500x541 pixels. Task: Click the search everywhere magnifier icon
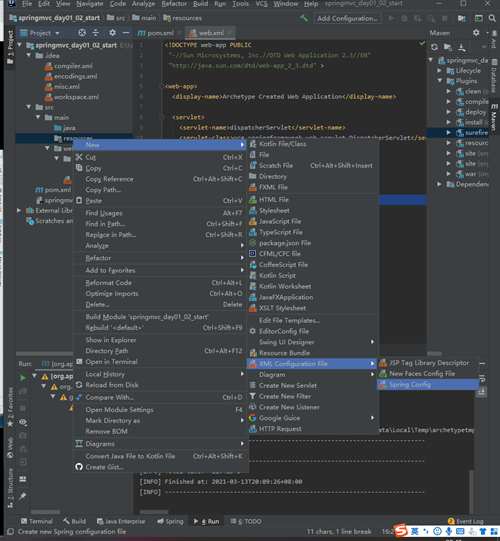[492, 18]
